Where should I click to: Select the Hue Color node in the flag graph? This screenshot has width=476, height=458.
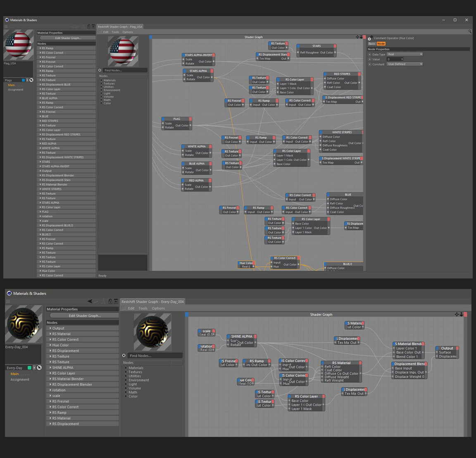pyautogui.click(x=246, y=263)
